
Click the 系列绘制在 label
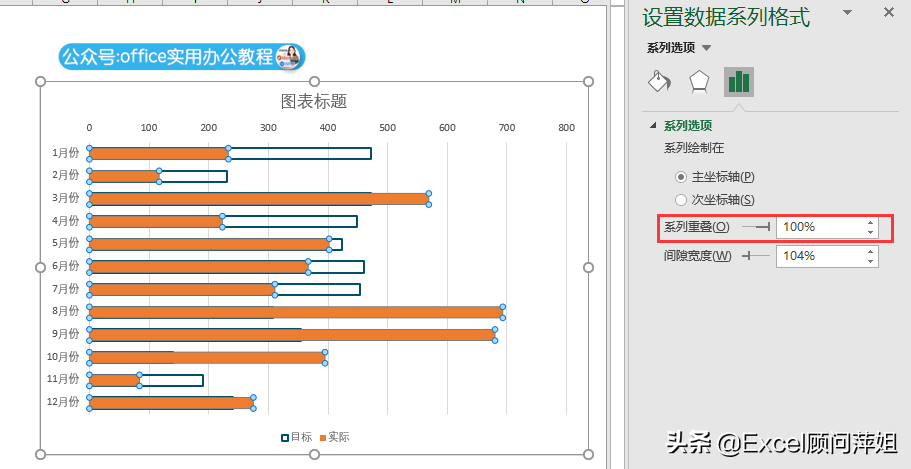point(694,148)
